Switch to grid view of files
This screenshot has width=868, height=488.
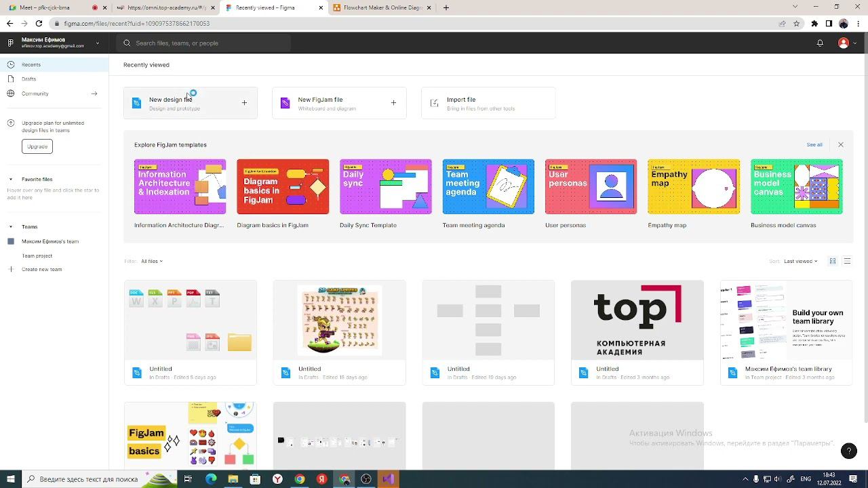833,261
